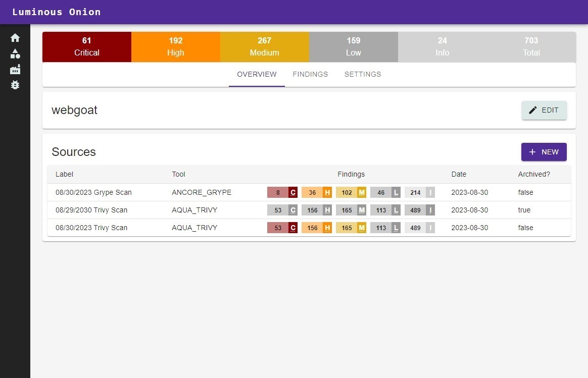
Task: Click the ANCORE_GRYPE tool cell
Action: coord(202,192)
